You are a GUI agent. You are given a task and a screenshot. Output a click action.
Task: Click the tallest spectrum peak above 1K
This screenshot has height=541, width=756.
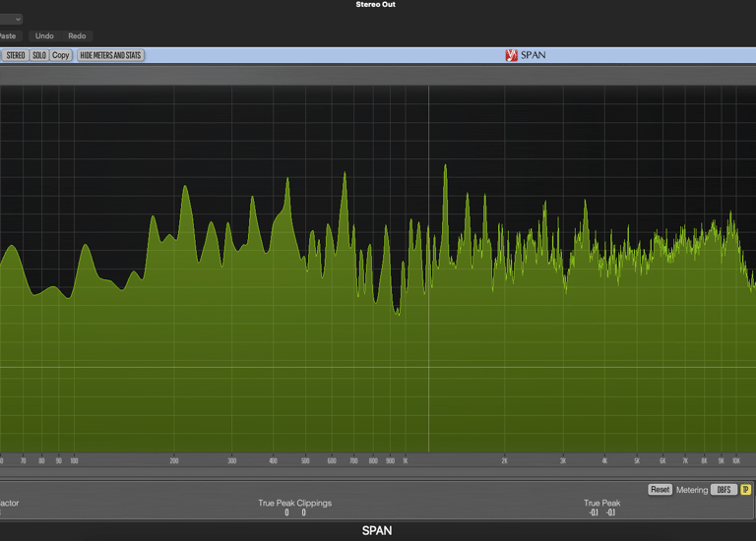(445, 166)
